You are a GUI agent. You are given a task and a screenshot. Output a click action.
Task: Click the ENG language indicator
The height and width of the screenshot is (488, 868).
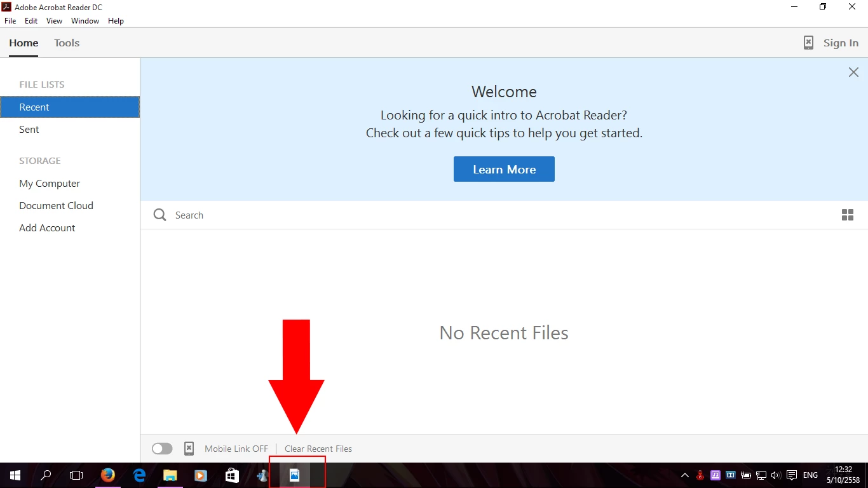coord(810,475)
